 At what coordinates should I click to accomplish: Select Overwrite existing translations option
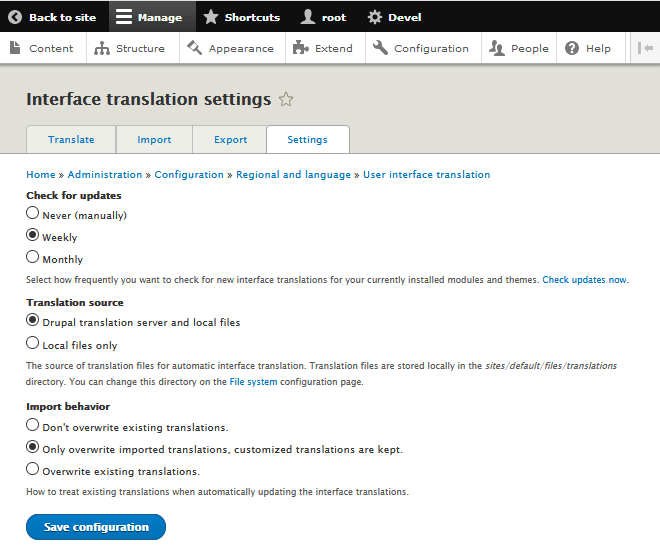click(x=32, y=469)
